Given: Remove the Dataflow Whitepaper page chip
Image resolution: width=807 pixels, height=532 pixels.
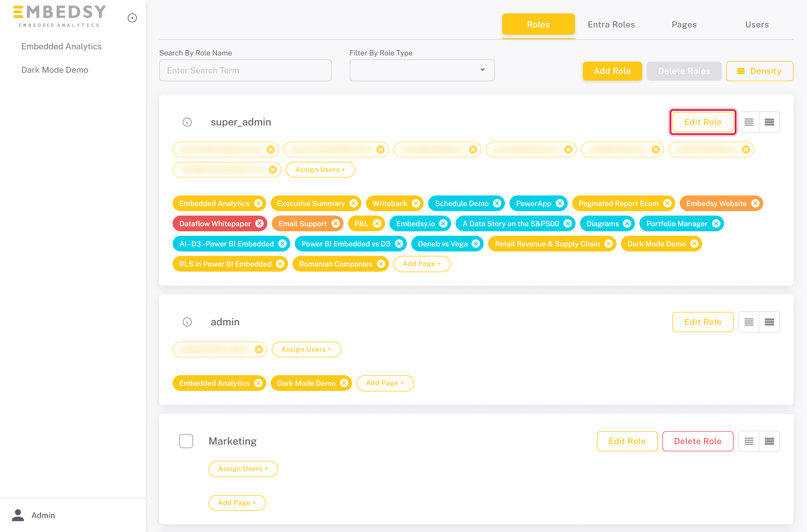Looking at the screenshot, I should pos(259,223).
